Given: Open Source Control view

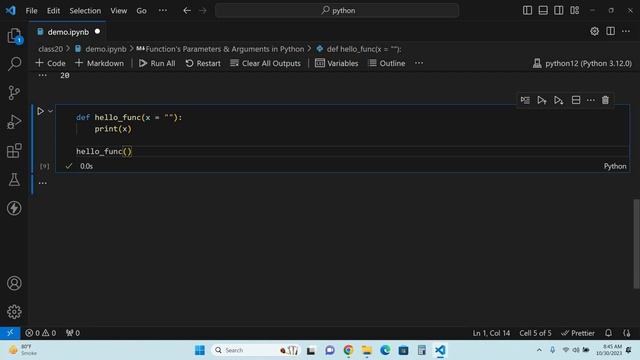Looking at the screenshot, I should tap(14, 93).
